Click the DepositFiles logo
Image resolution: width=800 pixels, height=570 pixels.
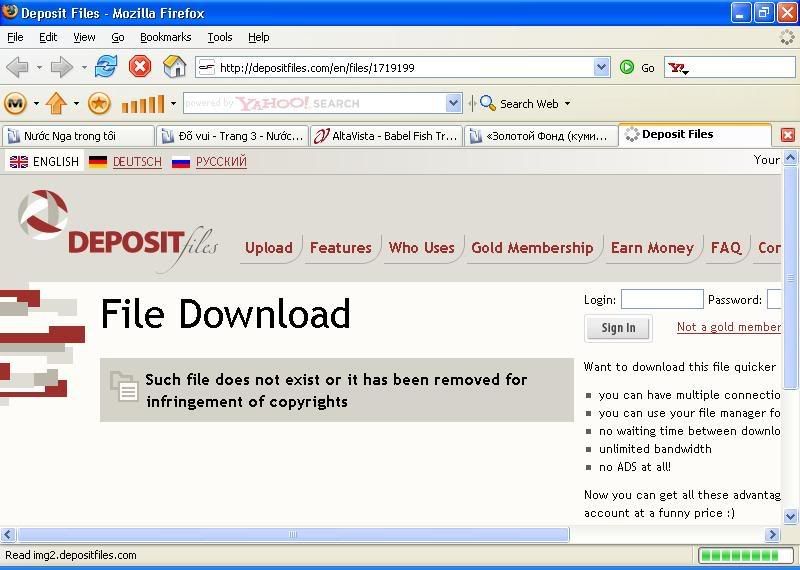(x=115, y=232)
